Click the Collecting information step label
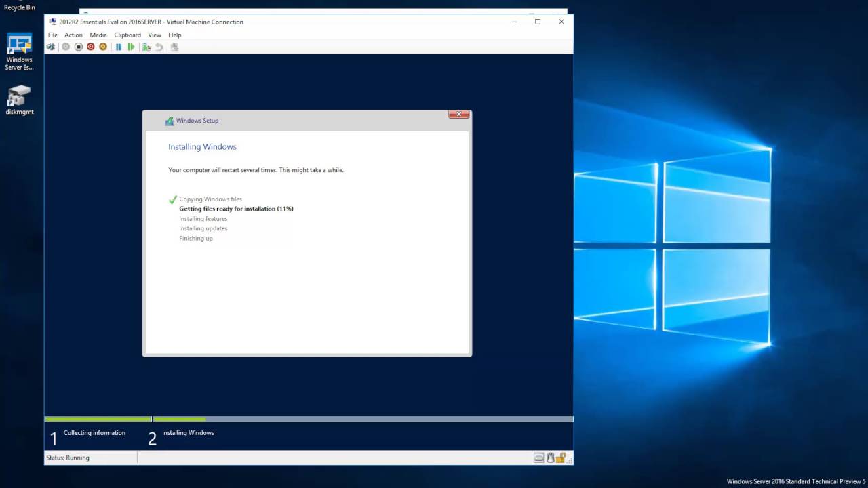 (x=94, y=433)
